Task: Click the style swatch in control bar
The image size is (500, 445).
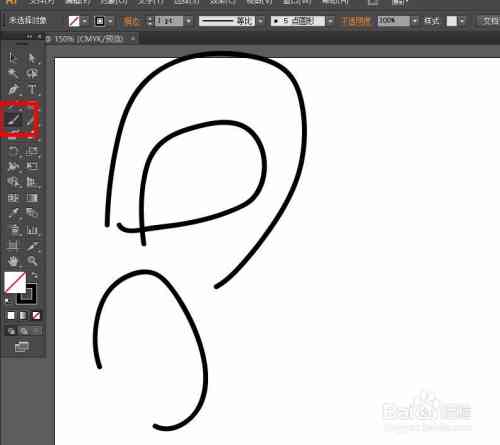Action: [x=452, y=21]
